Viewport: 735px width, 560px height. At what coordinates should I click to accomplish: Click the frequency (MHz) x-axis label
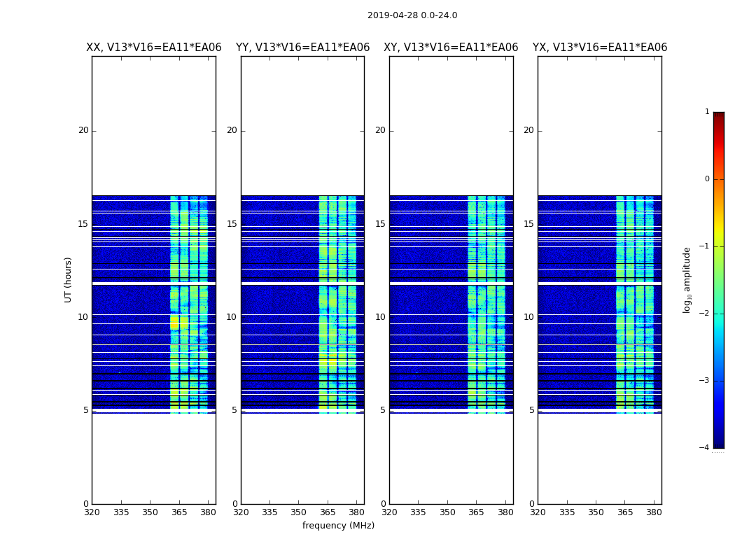tap(338, 526)
